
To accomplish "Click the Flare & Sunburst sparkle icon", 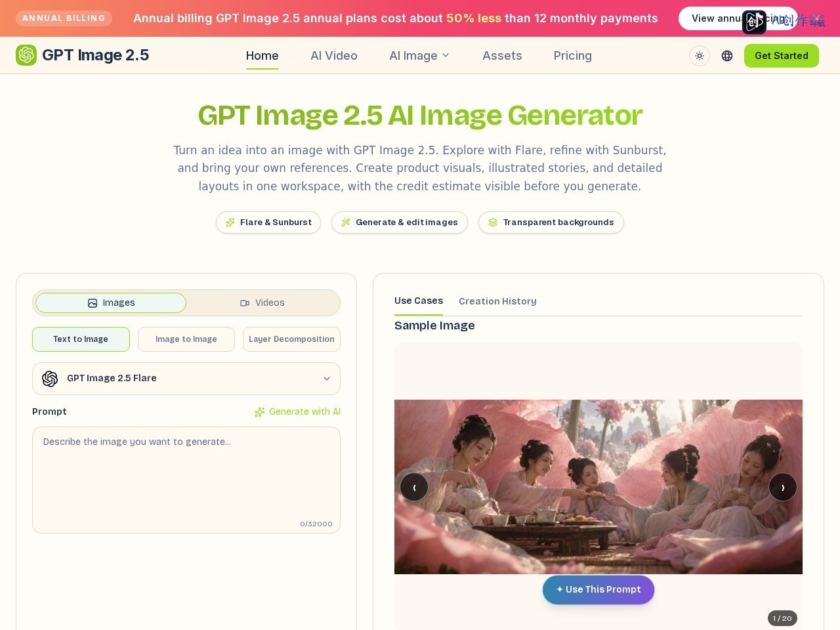I will point(230,222).
